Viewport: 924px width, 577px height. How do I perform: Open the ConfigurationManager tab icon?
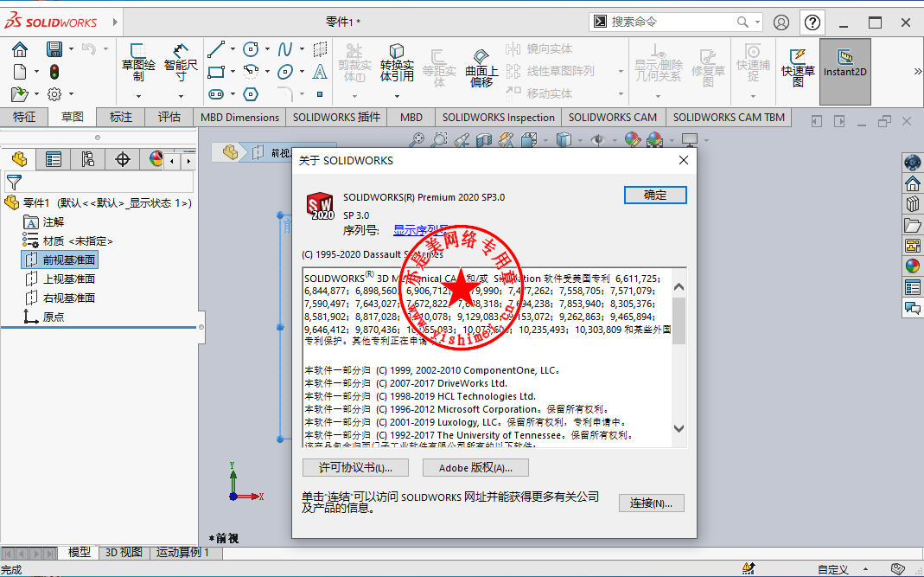(88, 159)
